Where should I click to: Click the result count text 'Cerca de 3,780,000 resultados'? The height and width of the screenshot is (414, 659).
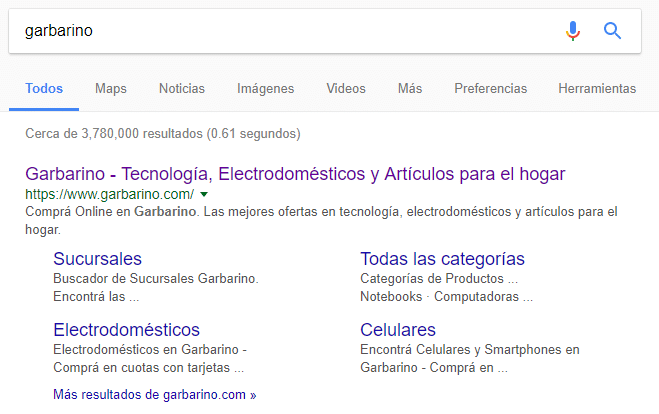pos(114,134)
